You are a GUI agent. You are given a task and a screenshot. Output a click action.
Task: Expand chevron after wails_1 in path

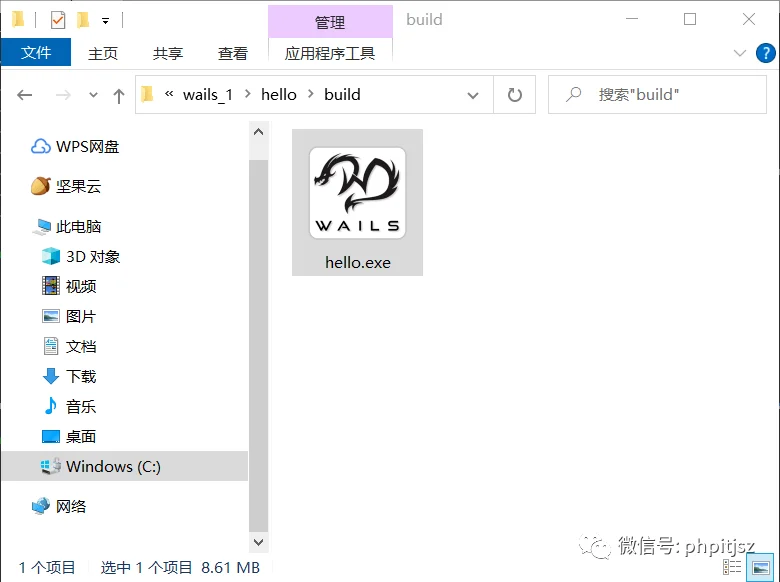[247, 94]
